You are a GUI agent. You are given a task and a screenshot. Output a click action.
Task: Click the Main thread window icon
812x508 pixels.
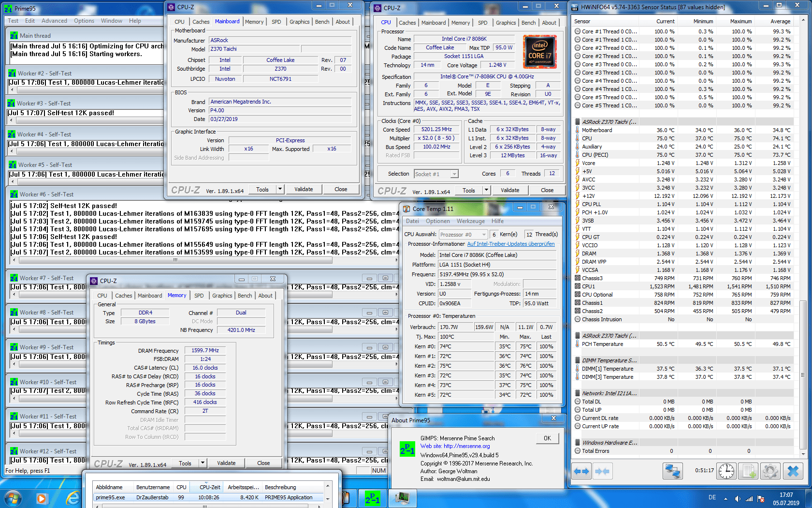pos(14,35)
